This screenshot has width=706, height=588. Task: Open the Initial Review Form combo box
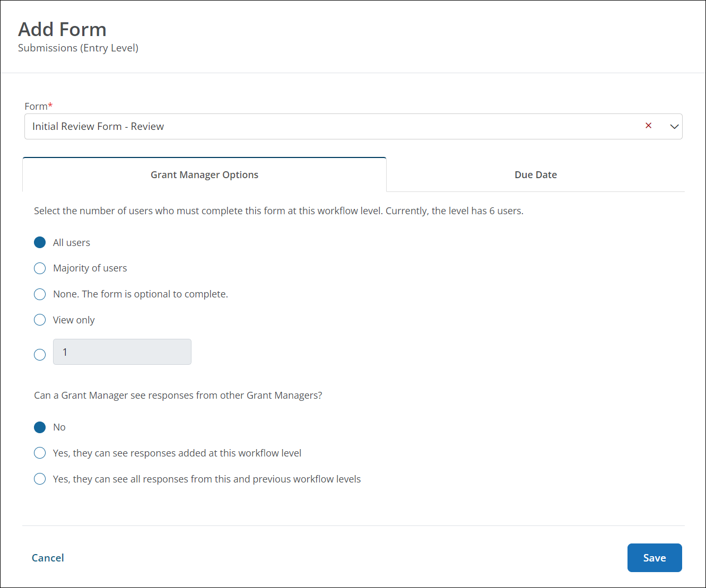tap(329, 127)
